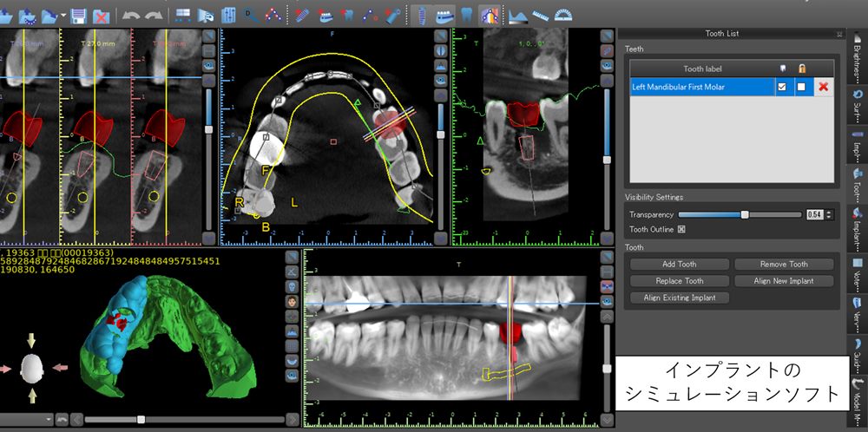
Task: Click the Transparency value field showing 0.54
Action: [x=814, y=214]
